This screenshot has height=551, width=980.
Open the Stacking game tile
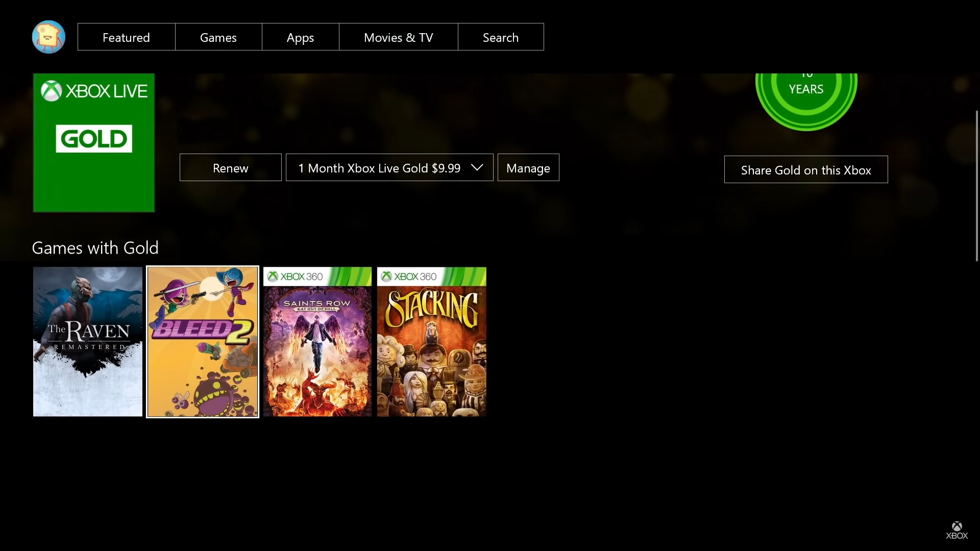point(432,342)
